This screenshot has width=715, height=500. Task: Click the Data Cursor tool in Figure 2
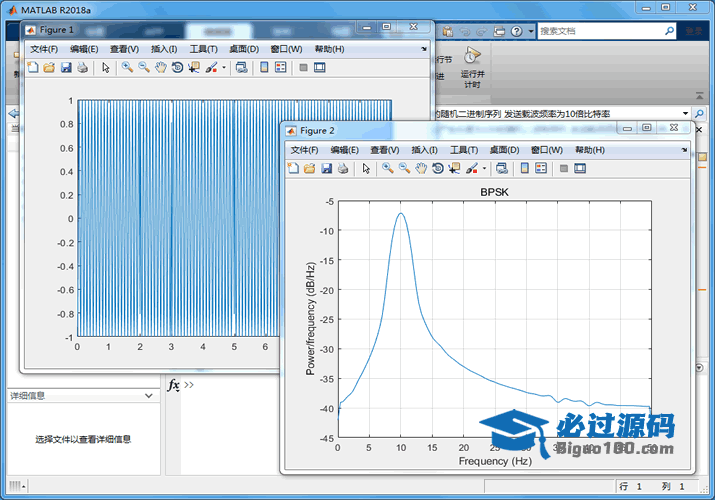[x=455, y=168]
